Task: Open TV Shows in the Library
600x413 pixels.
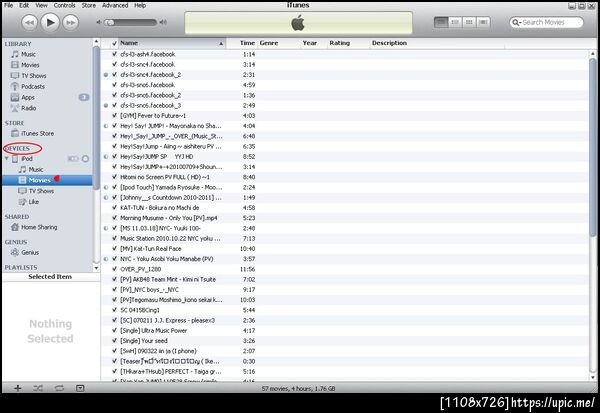Action: coord(33,76)
